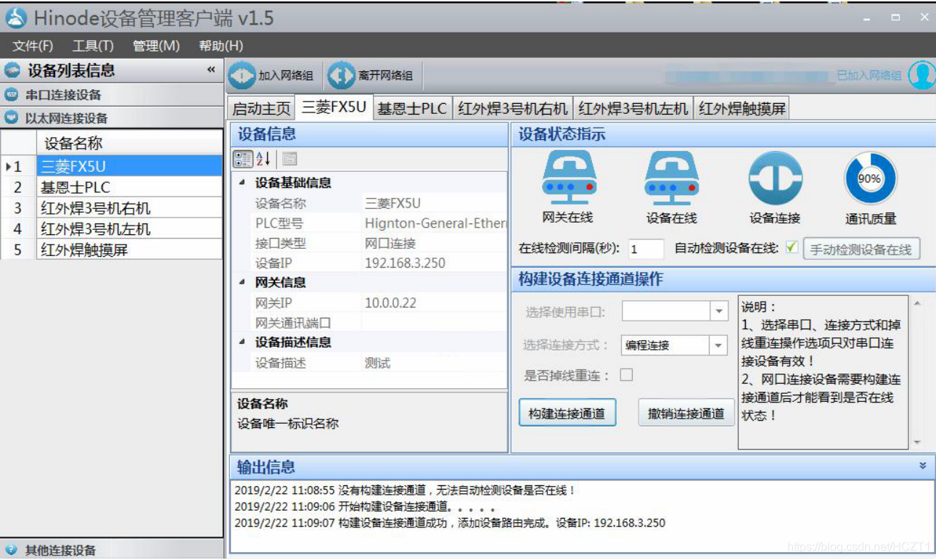Open the 管理(M) menu

(156, 46)
